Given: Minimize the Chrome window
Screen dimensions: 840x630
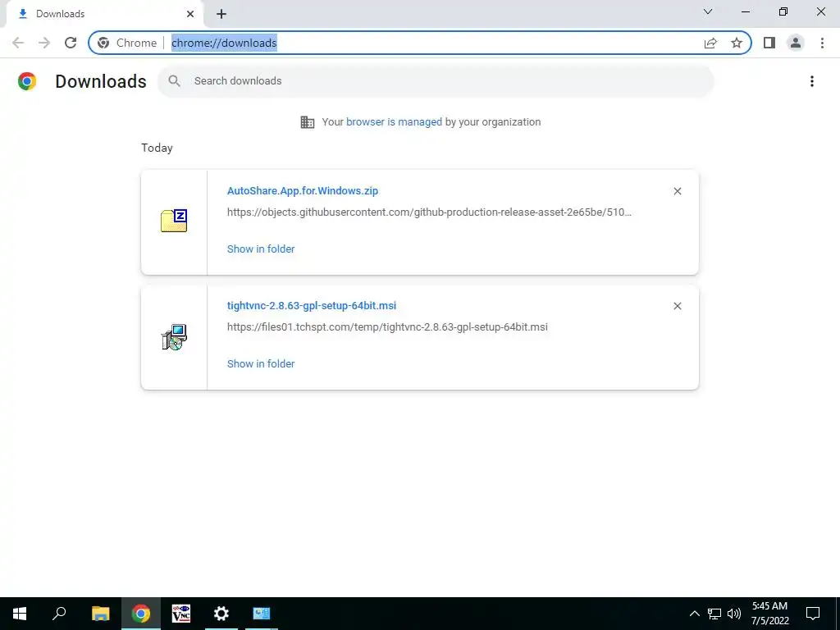Looking at the screenshot, I should (x=746, y=11).
